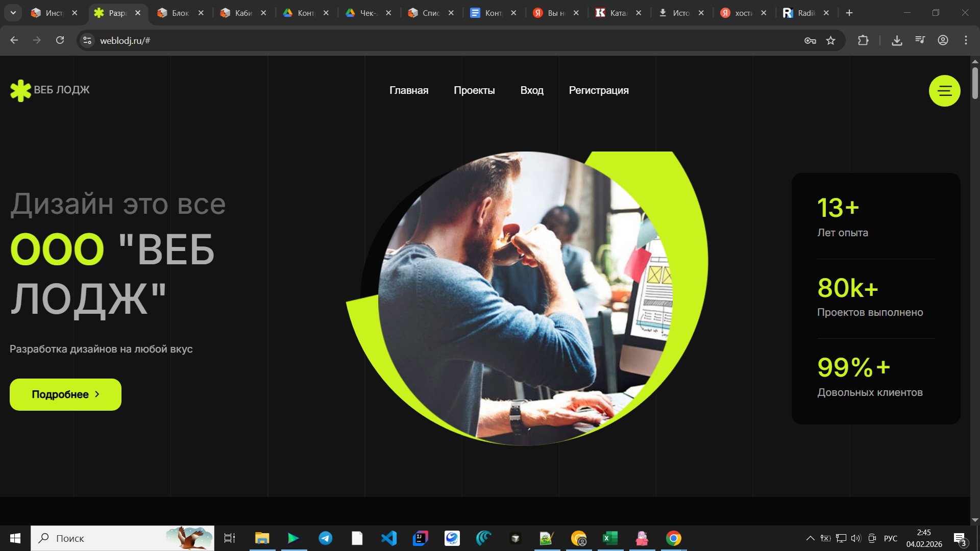The image size is (980, 551).
Task: Click the Подробнее button
Action: 65,394
